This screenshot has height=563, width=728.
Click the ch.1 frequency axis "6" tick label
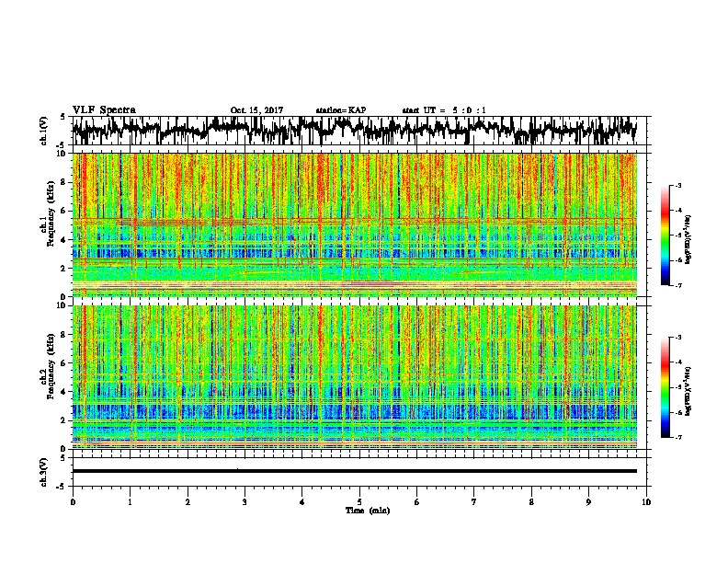64,211
